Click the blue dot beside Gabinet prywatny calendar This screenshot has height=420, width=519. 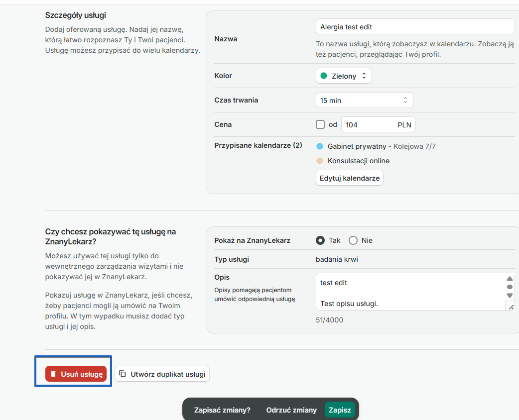click(x=319, y=147)
